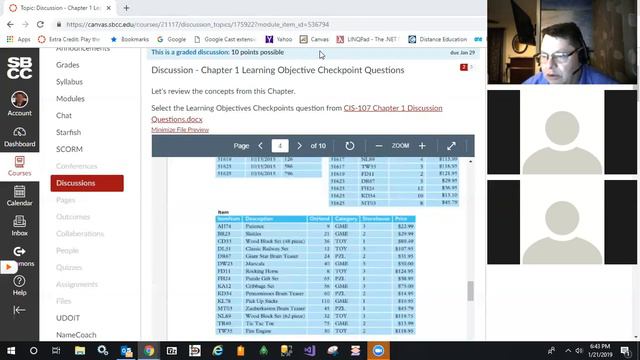Switch to Chrome in the taskbar

click(x=149, y=351)
